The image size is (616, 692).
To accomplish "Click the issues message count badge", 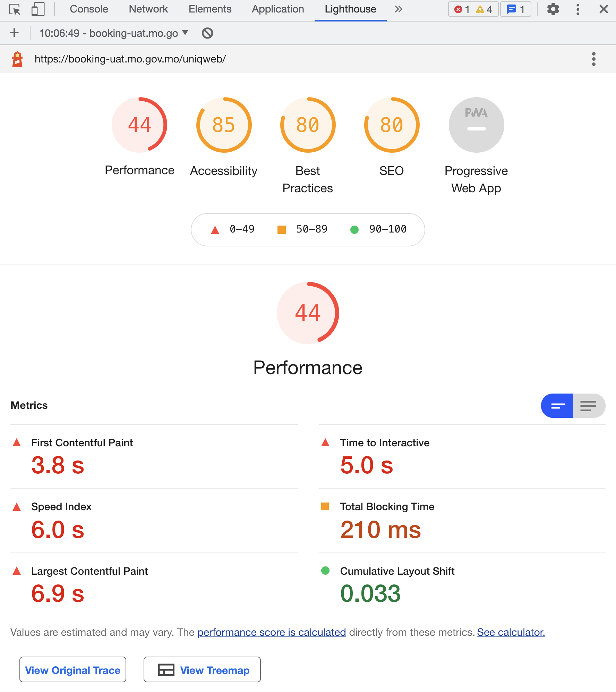I will tap(515, 9).
